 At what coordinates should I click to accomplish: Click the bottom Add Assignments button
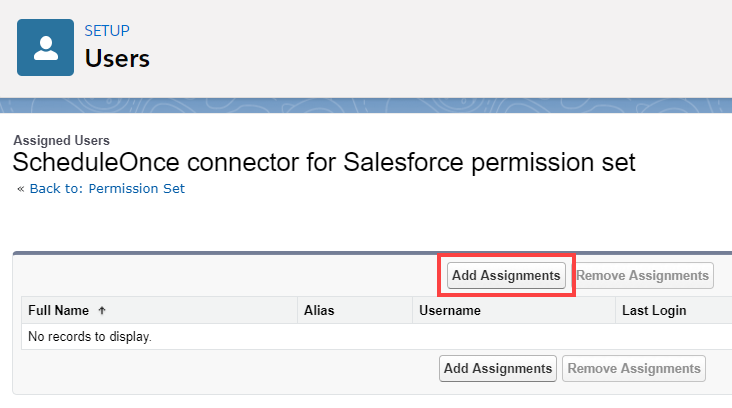498,369
